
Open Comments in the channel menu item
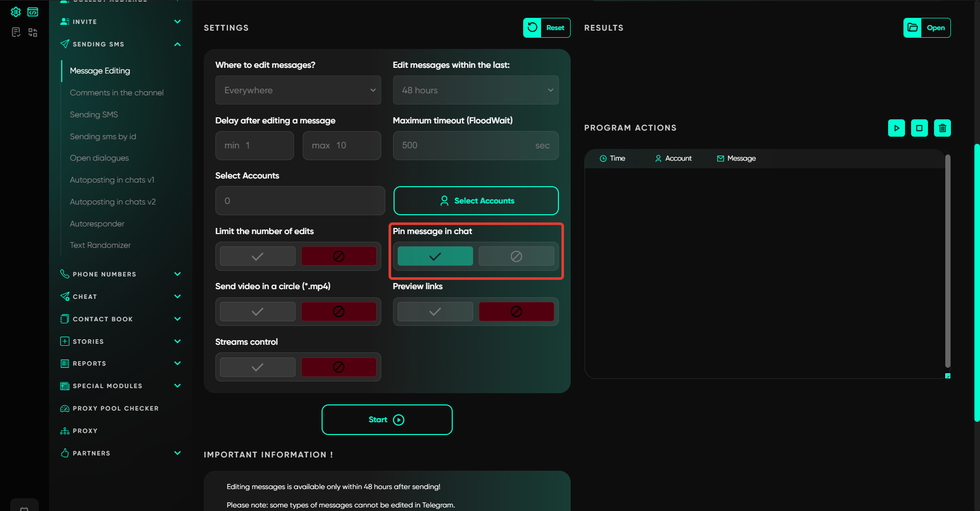coord(116,93)
